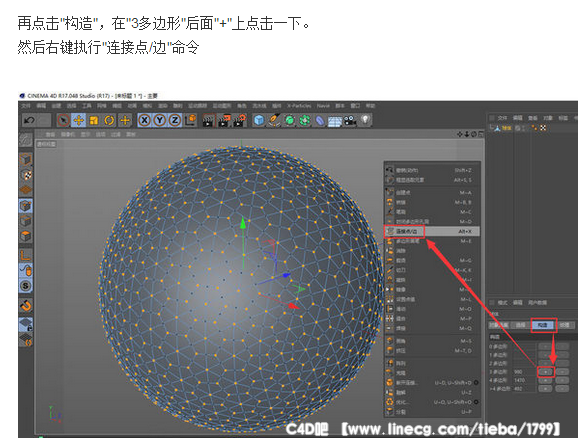This screenshot has width=586, height=446.
Task: Toggle Viewport Solo S icon
Action: tap(26, 286)
